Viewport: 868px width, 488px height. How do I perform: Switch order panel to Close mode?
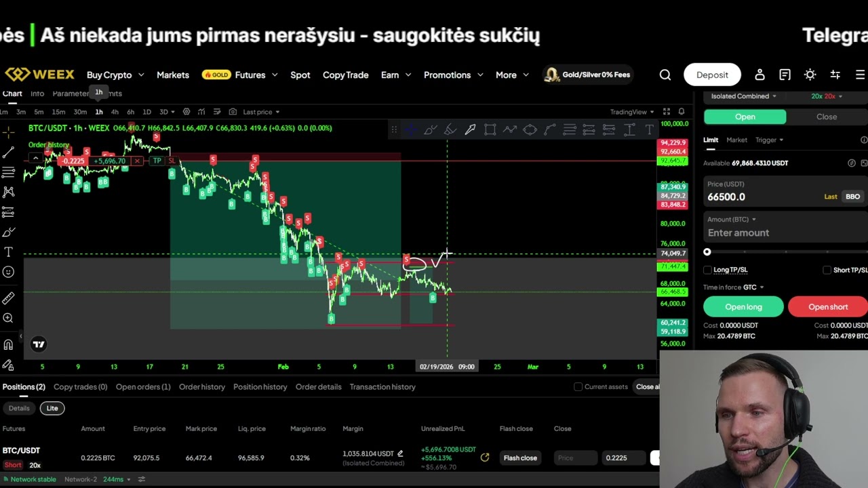827,117
